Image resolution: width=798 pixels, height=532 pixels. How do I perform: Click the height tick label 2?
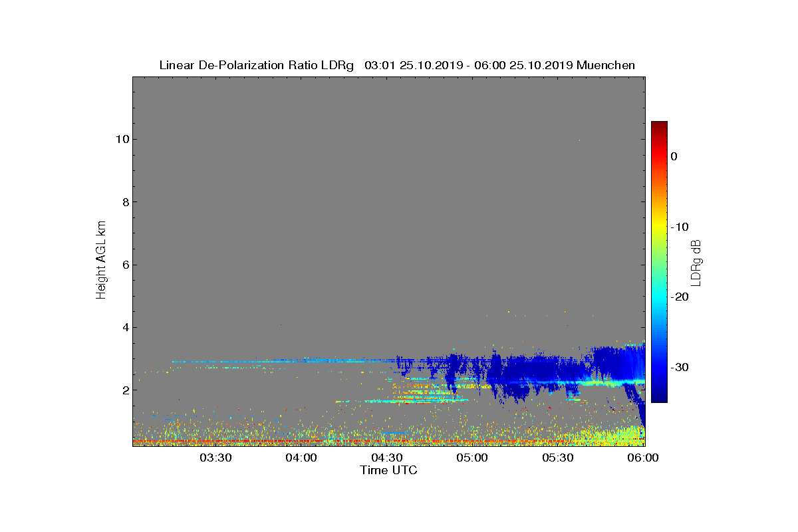point(125,390)
